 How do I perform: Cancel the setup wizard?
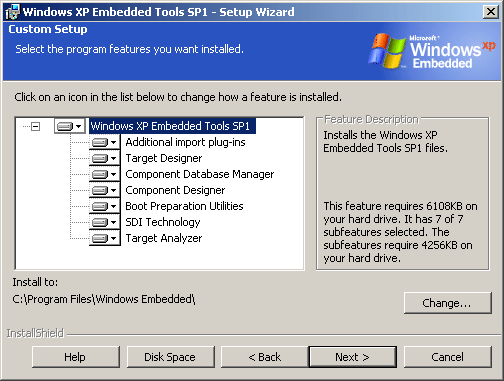(447, 357)
